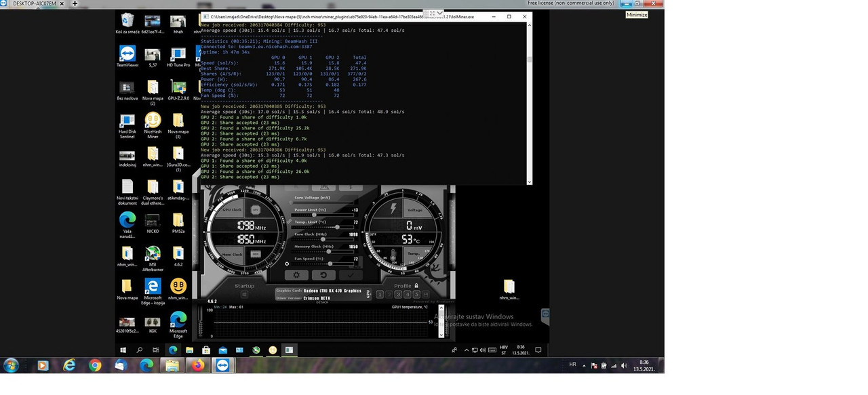Click the Temp. Limit slider in Afterburner
Screen dimensions: 868x395
point(321,227)
